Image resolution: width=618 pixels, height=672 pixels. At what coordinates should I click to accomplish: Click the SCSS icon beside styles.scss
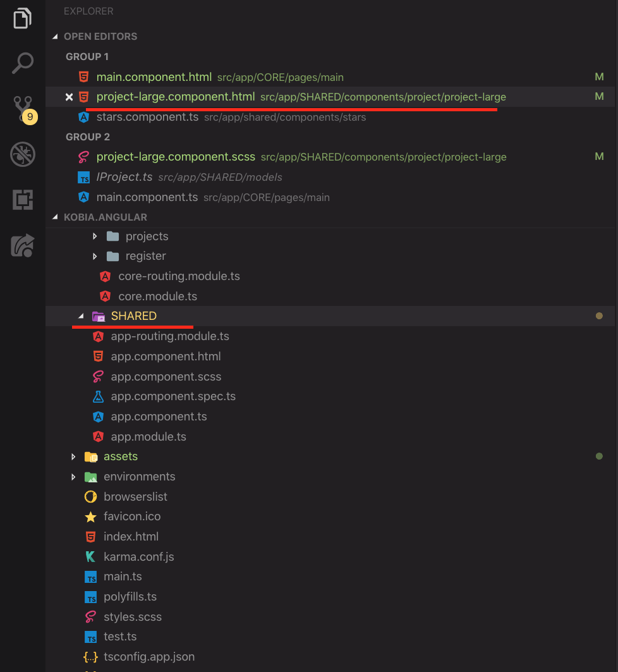pyautogui.click(x=90, y=616)
